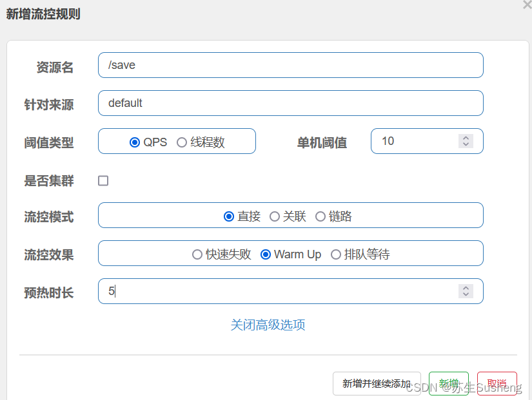This screenshot has width=532, height=400.
Task: Click the green 新增 button
Action: point(449,383)
